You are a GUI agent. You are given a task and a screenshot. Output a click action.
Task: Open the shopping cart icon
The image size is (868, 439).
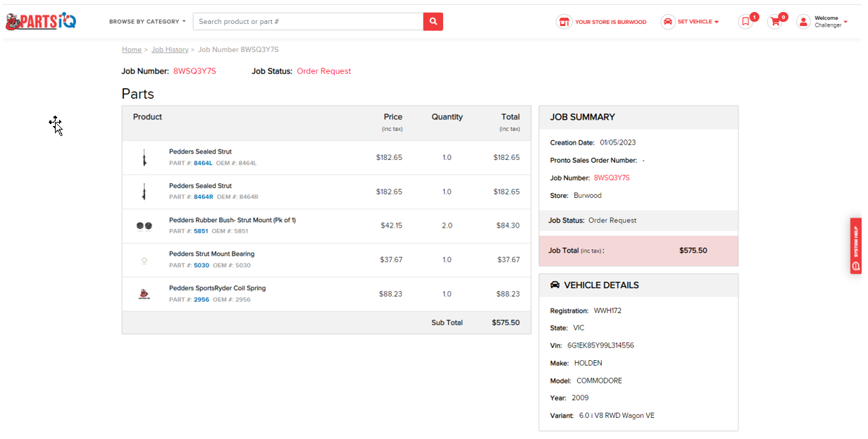click(775, 22)
